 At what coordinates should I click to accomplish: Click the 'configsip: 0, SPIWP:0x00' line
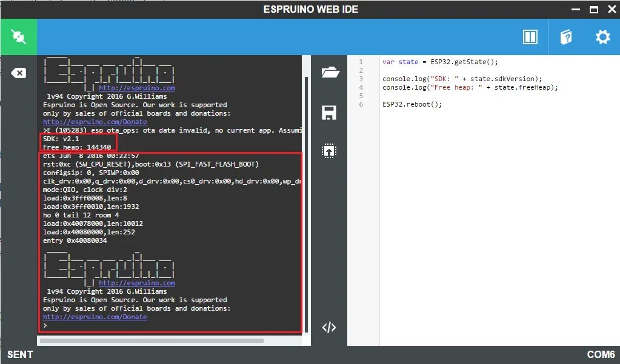click(91, 173)
